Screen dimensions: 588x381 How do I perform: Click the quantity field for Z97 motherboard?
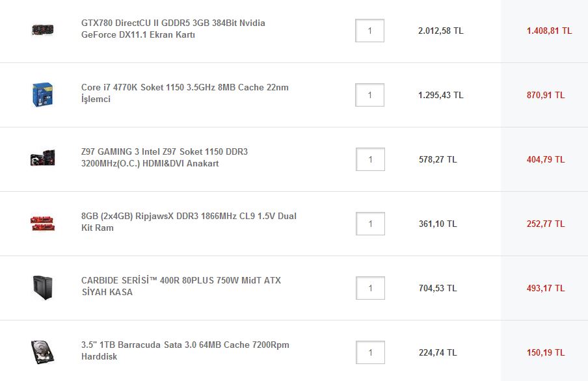pyautogui.click(x=369, y=159)
